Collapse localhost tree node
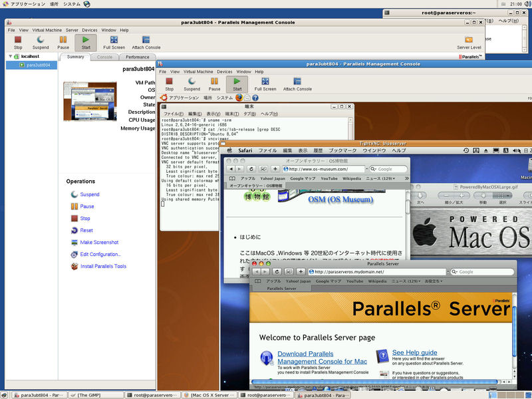Image resolution: width=532 pixels, height=399 pixels. (11, 57)
